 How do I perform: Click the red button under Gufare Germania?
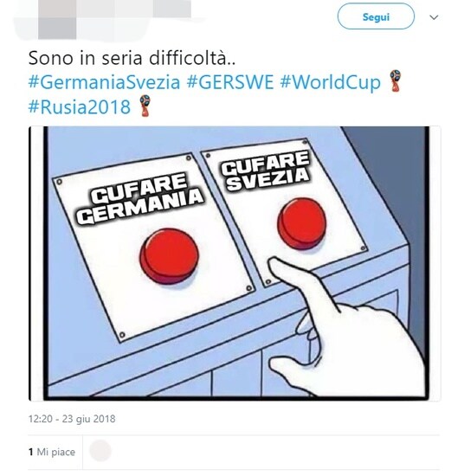point(169,256)
